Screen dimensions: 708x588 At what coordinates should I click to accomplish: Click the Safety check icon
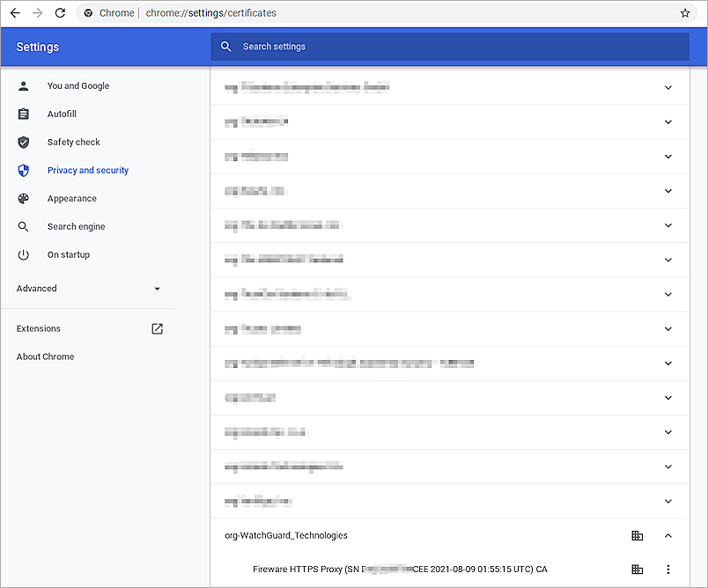[x=24, y=142]
